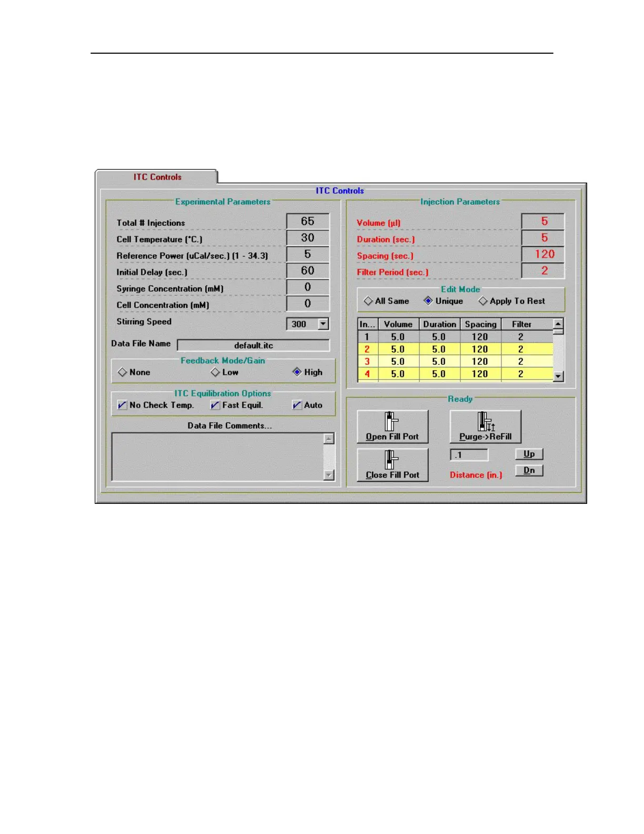Viewport: 644px width, 834px height.
Task: Click the Data File Comments text area
Action: (x=218, y=457)
